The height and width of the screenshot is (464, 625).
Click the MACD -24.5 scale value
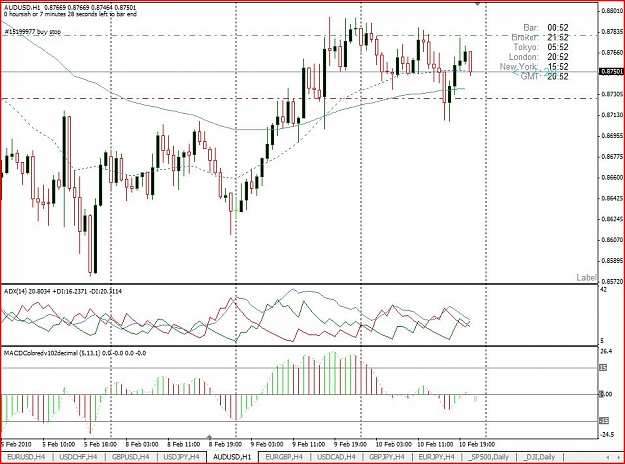607,435
